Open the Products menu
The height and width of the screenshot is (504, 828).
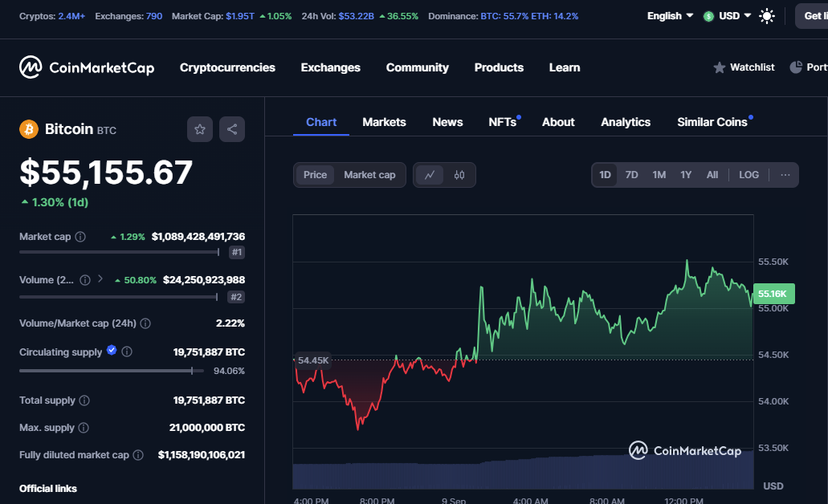pos(499,67)
